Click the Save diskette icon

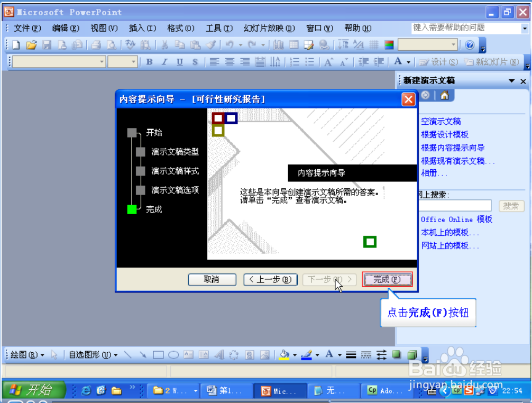pos(47,45)
